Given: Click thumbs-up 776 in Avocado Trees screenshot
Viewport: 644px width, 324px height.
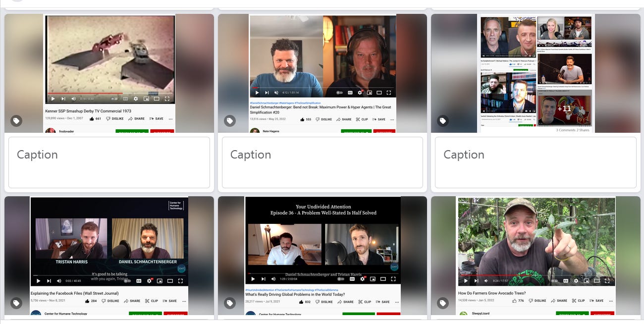Looking at the screenshot, I should [518, 301].
